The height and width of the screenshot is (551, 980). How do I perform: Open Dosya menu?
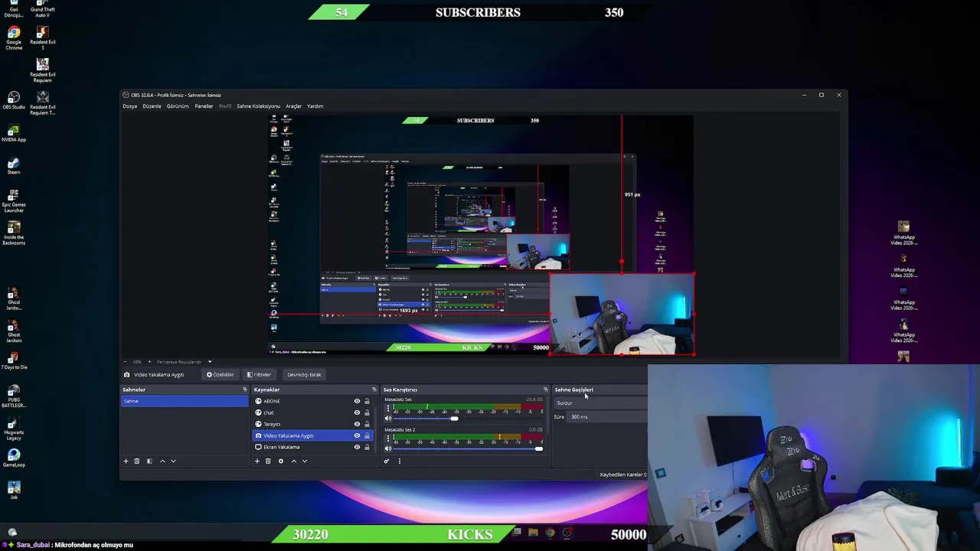pyautogui.click(x=130, y=106)
